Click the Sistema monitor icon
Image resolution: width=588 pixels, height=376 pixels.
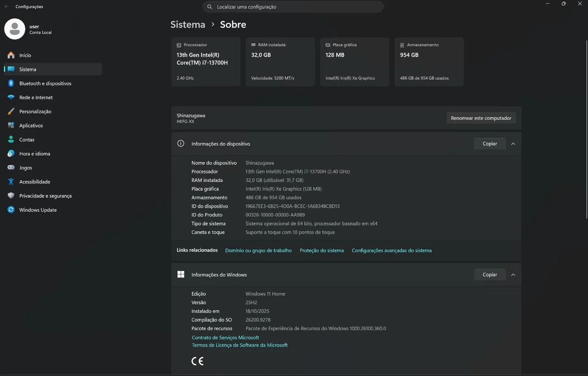[11, 69]
